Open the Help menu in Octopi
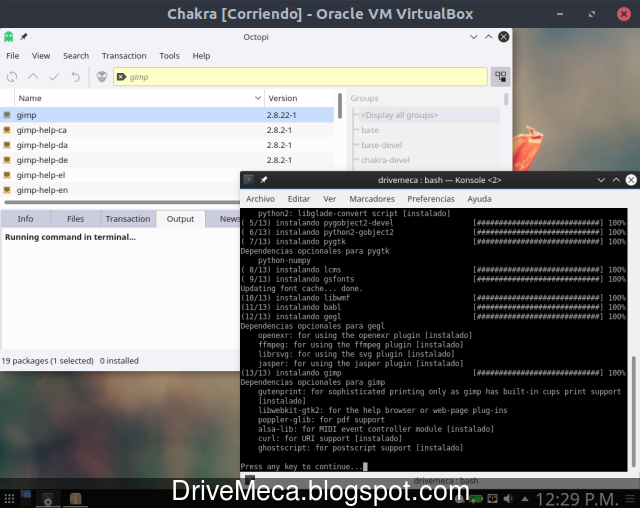The image size is (640, 508). click(x=201, y=56)
